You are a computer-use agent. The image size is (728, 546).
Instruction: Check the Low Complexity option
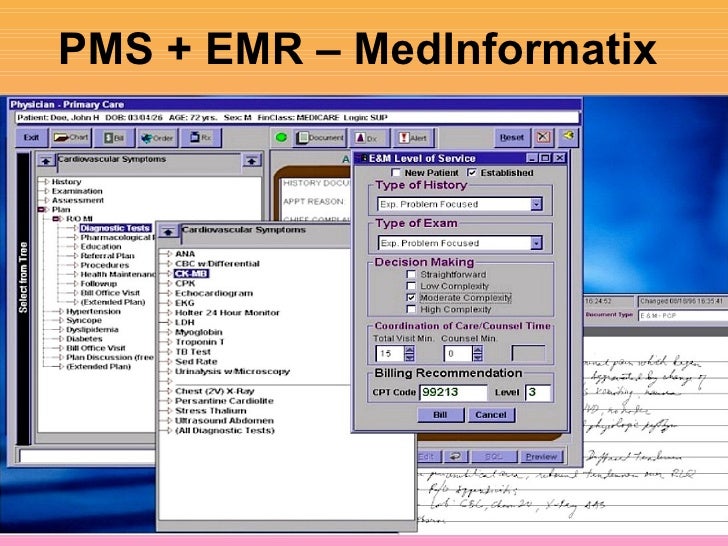[411, 286]
